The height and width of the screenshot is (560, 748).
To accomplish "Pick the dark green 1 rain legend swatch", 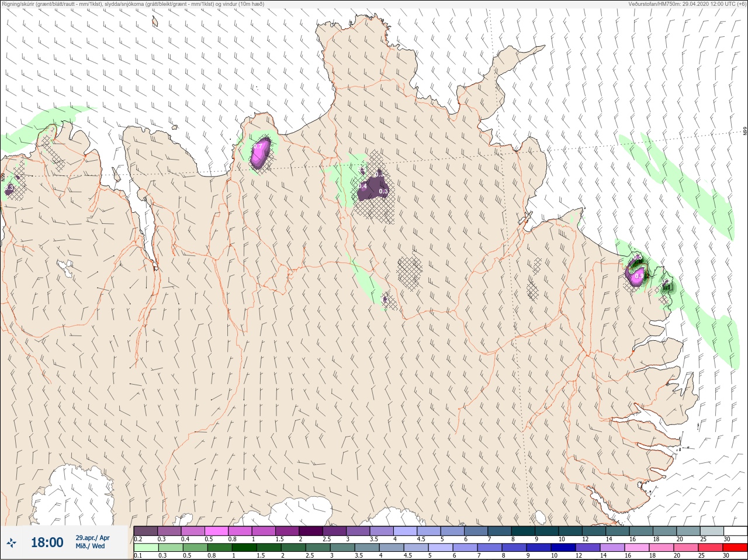I will 244,548.
